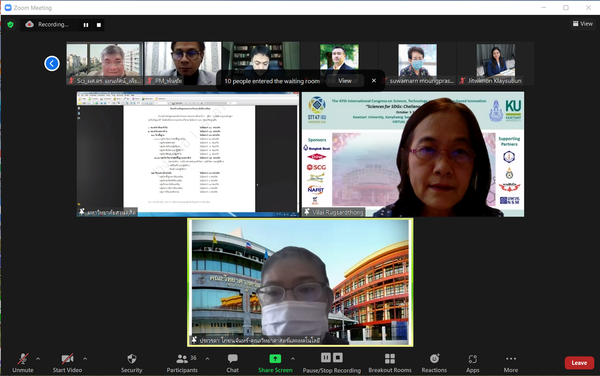Select PM participant video thumbnail

pos(183,63)
